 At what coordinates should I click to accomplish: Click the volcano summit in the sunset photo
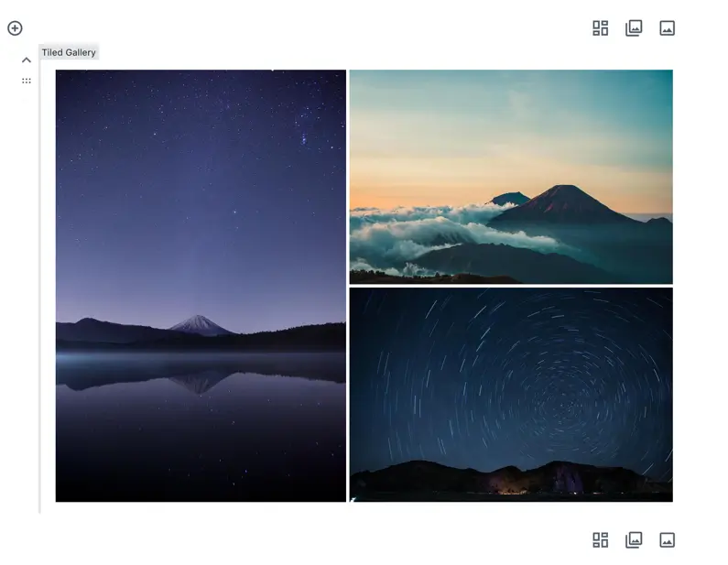click(x=562, y=190)
